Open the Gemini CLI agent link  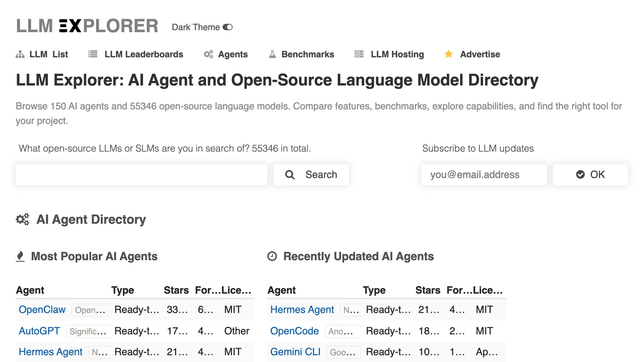coord(295,352)
